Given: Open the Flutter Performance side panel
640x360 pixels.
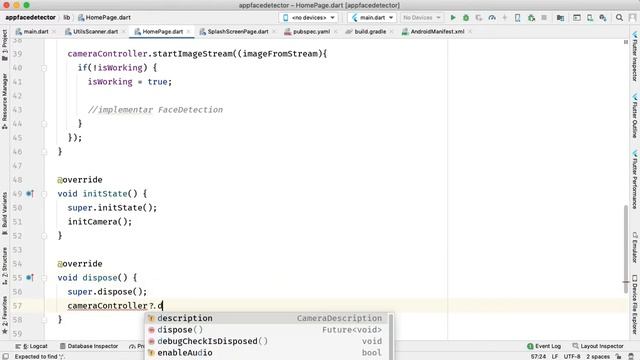Looking at the screenshot, I should (635, 180).
